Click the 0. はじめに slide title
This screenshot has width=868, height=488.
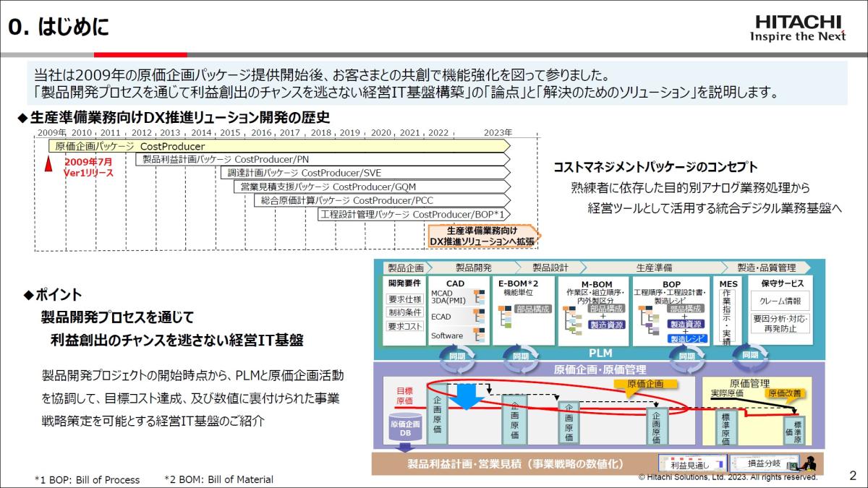59,27
